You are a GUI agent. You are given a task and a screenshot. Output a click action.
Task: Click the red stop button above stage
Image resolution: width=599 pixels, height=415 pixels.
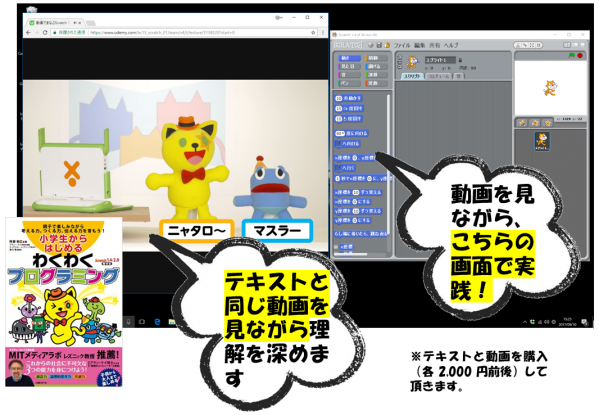pyautogui.click(x=580, y=55)
